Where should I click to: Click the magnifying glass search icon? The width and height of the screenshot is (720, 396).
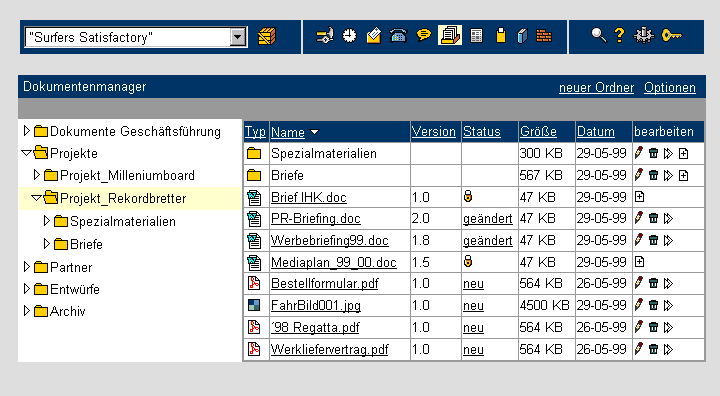pos(598,35)
